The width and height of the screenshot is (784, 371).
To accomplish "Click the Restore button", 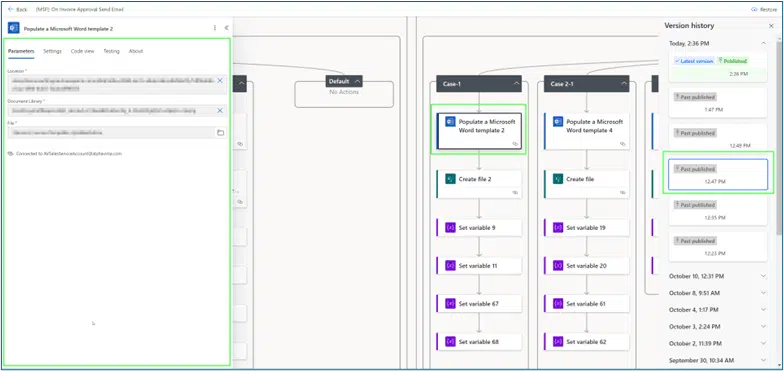I will (x=764, y=9).
